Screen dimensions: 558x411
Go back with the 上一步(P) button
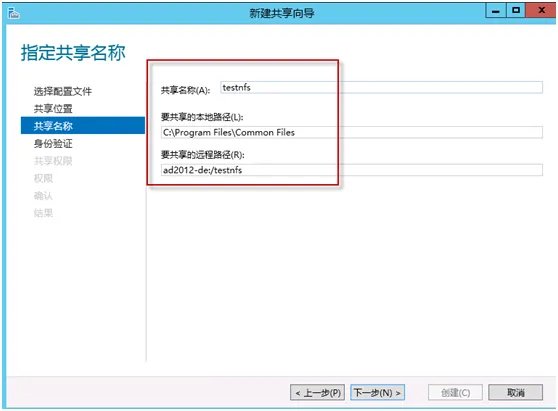point(317,392)
